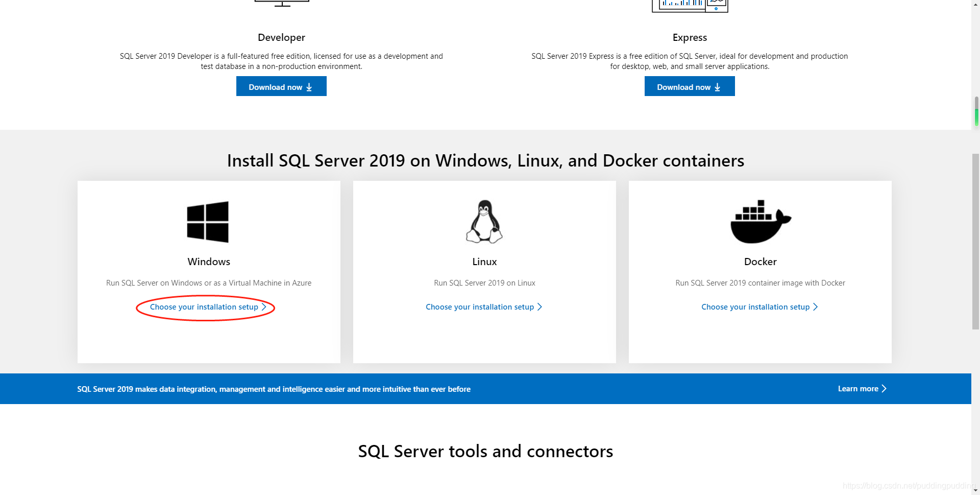Download the SQL Server Developer edition
The height and width of the screenshot is (495, 980).
pos(281,86)
